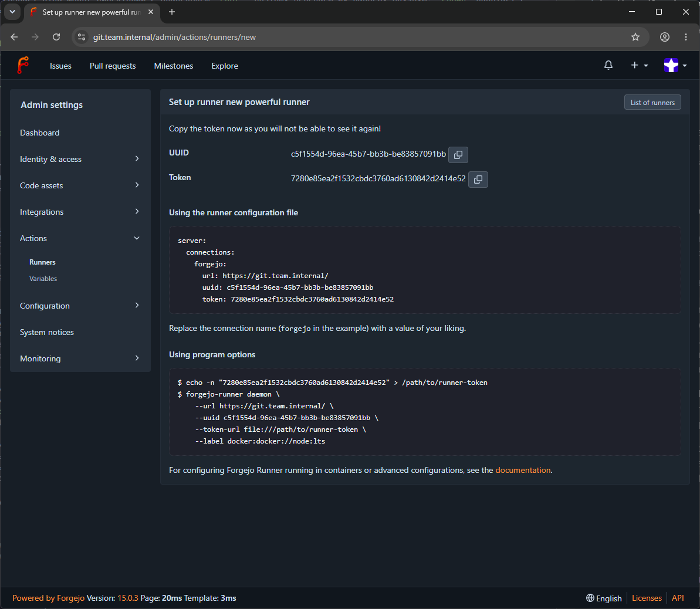The image size is (700, 609).
Task: Click the version 15.0.3 link
Action: [x=128, y=598]
